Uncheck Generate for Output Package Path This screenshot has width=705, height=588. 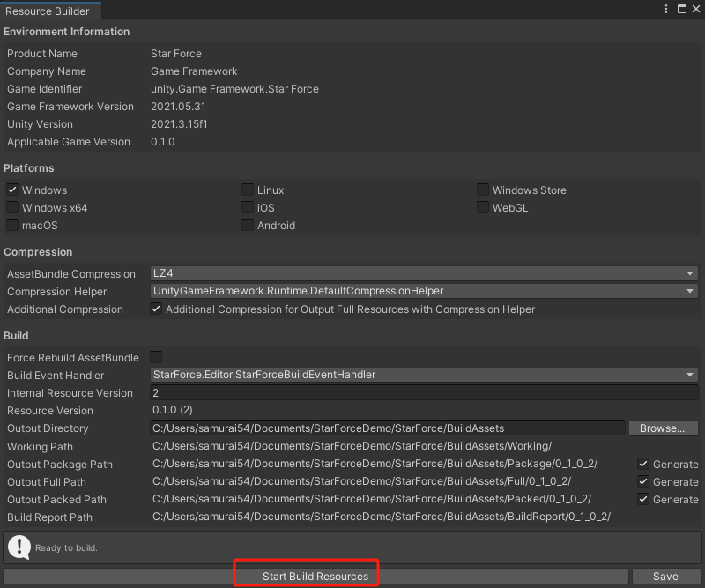coord(643,464)
